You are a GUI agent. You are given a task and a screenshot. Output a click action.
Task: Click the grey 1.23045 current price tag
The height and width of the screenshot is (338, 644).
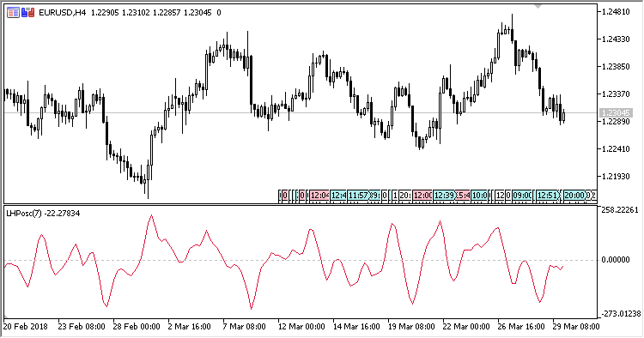tap(616, 112)
